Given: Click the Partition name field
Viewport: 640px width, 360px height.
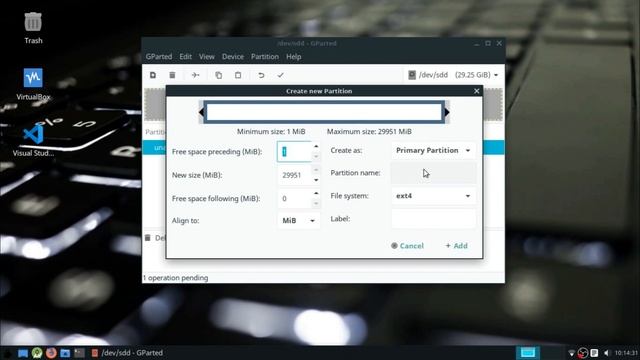Looking at the screenshot, I should point(433,173).
